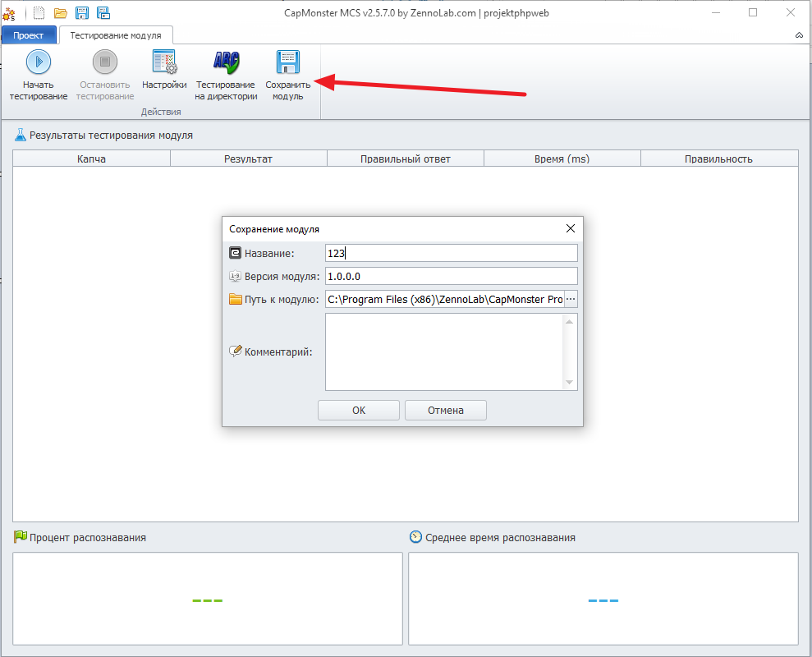
Task: Click the Капча column header
Action: pyautogui.click(x=91, y=159)
